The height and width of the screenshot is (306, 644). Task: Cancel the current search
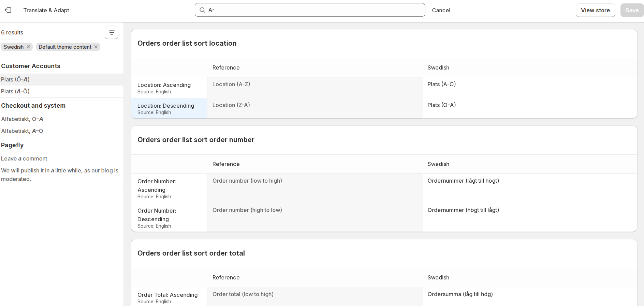point(441,10)
